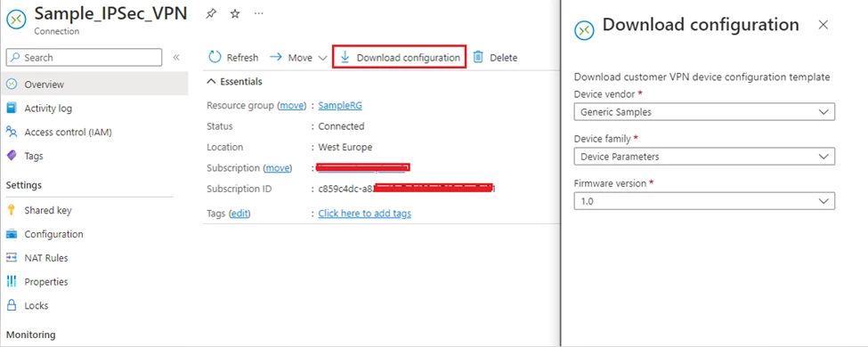Close the Download configuration panel
The height and width of the screenshot is (347, 868).
click(x=823, y=25)
